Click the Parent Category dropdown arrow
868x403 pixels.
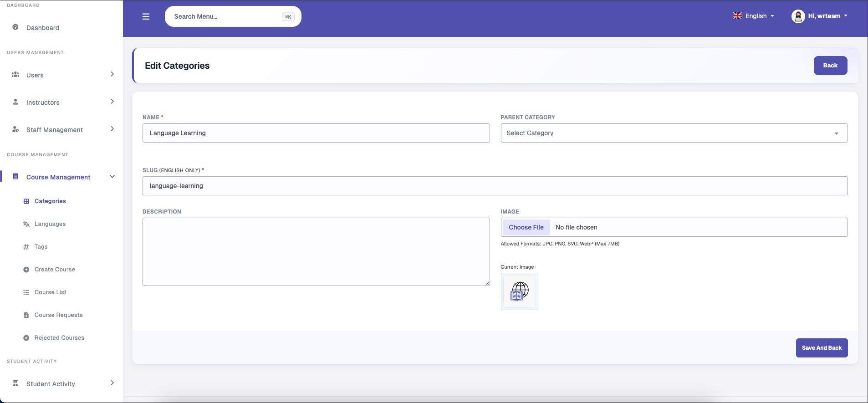pyautogui.click(x=836, y=133)
